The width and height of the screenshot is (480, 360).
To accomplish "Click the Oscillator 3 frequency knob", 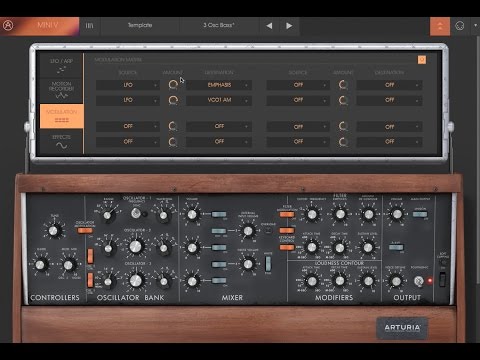I will 135,280.
